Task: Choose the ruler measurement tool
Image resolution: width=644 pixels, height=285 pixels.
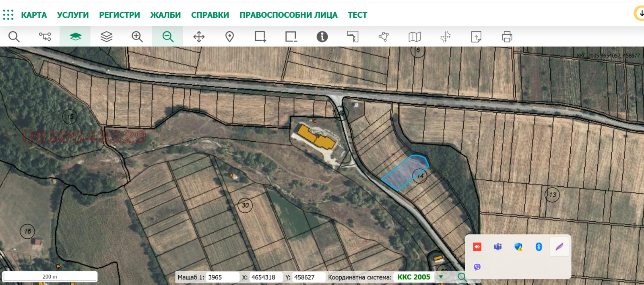Action: coord(353,37)
